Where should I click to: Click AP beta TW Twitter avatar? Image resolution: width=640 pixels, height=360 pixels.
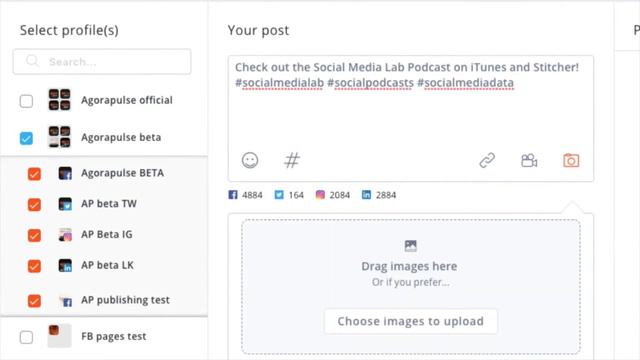pyautogui.click(x=65, y=204)
